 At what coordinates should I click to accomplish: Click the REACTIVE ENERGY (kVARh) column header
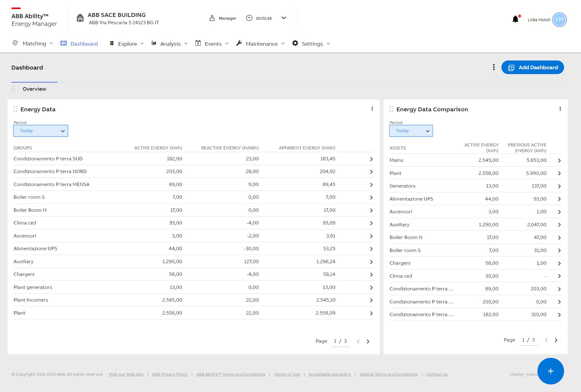tap(230, 148)
